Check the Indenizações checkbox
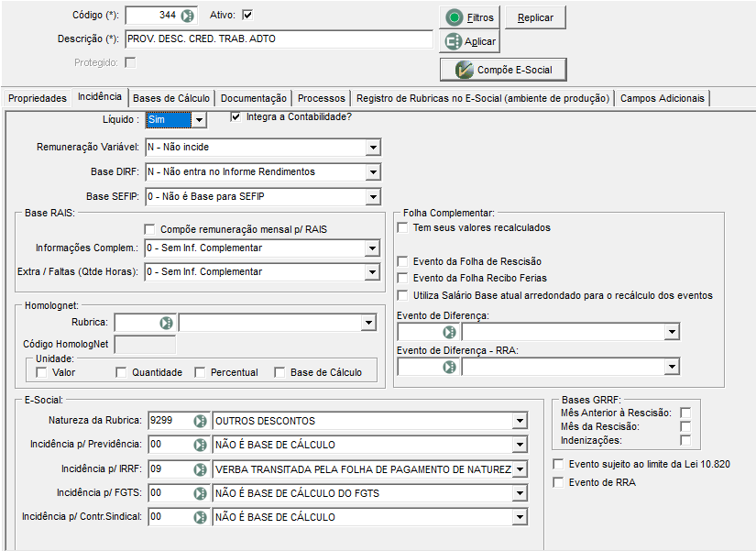756x551 pixels. tap(685, 440)
